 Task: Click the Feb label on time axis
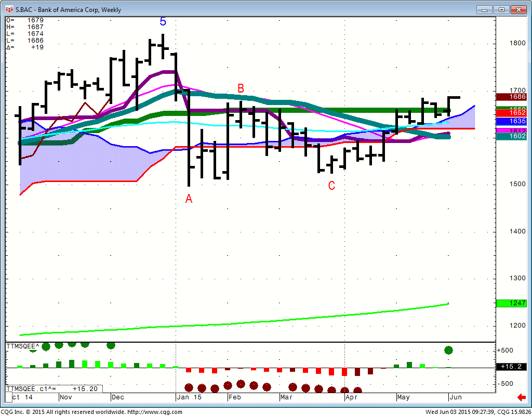click(234, 397)
